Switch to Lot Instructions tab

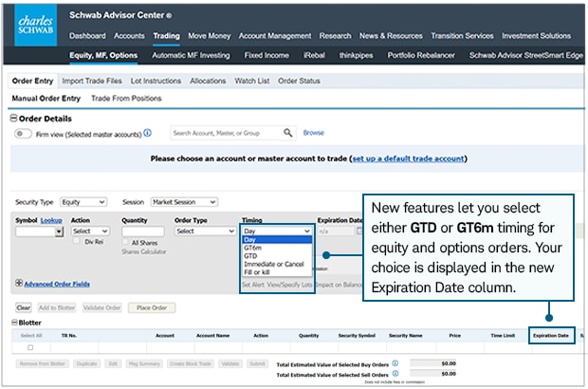pyautogui.click(x=156, y=81)
